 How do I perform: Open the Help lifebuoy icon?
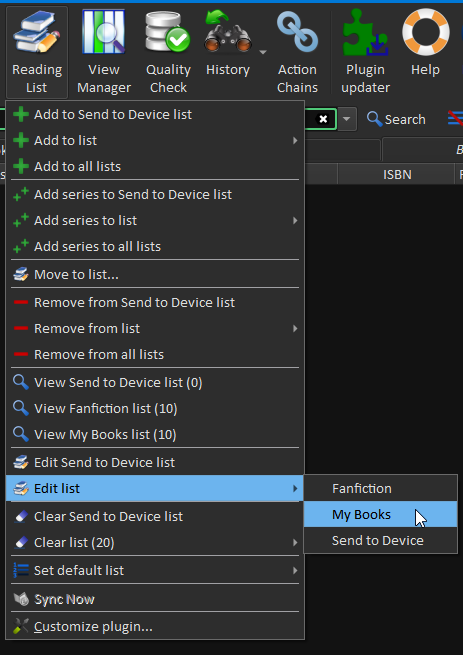[425, 33]
